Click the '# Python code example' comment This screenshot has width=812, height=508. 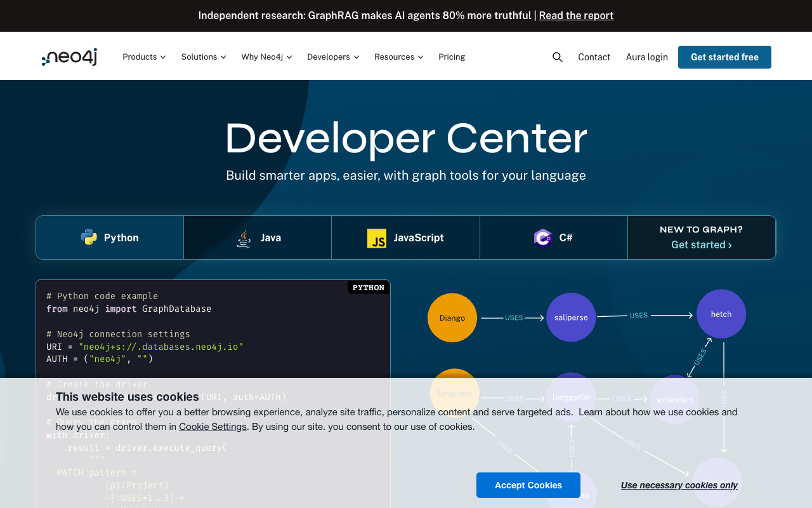102,296
